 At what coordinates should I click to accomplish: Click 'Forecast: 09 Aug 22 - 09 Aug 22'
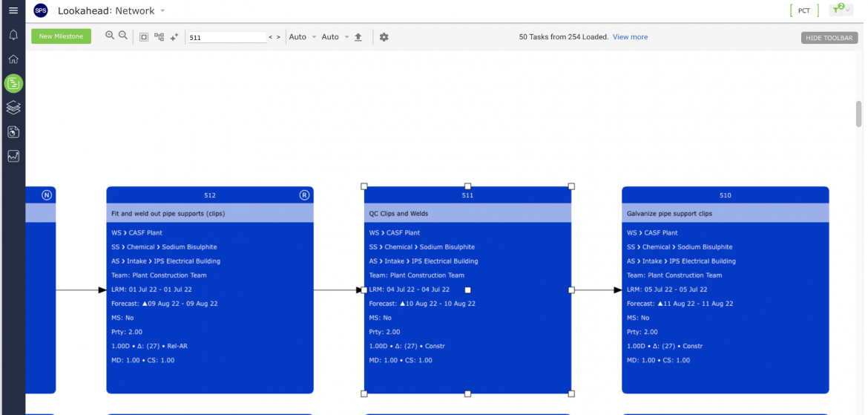[x=165, y=304]
